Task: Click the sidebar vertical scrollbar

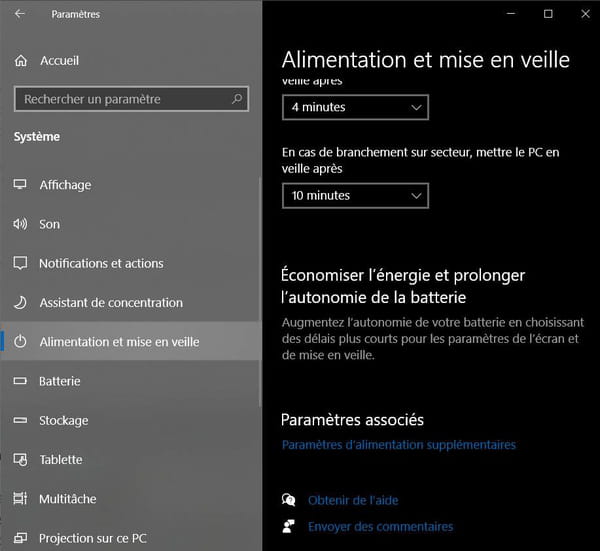Action: 260,292
